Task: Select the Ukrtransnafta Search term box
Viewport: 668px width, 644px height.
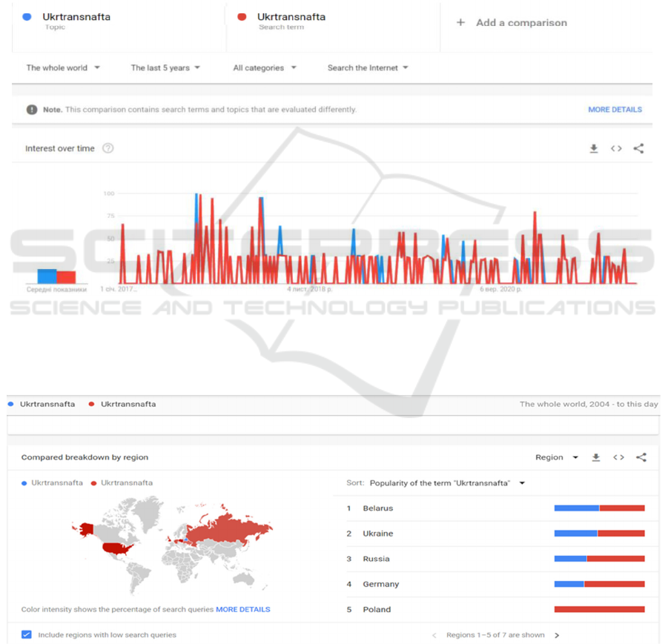Action: 333,27
